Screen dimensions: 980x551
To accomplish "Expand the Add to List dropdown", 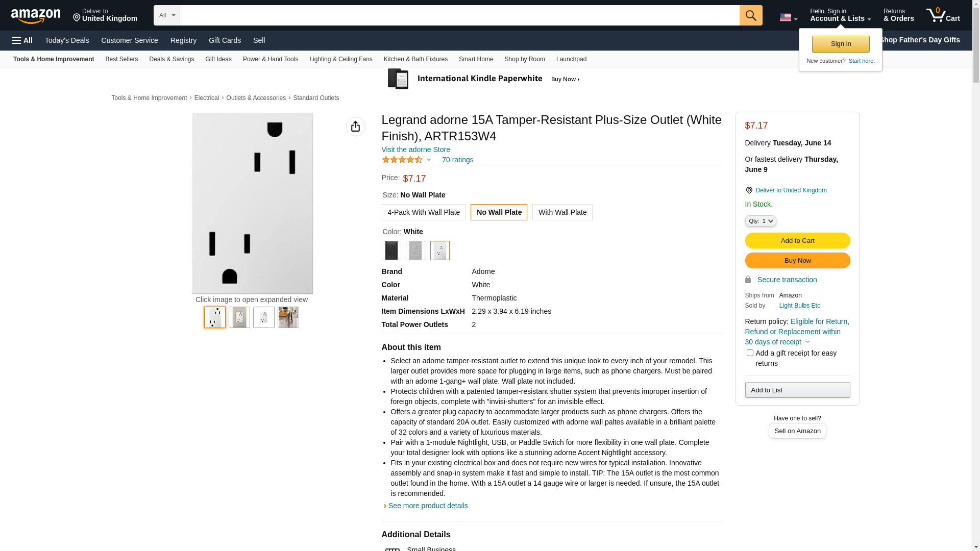I will [x=797, y=390].
